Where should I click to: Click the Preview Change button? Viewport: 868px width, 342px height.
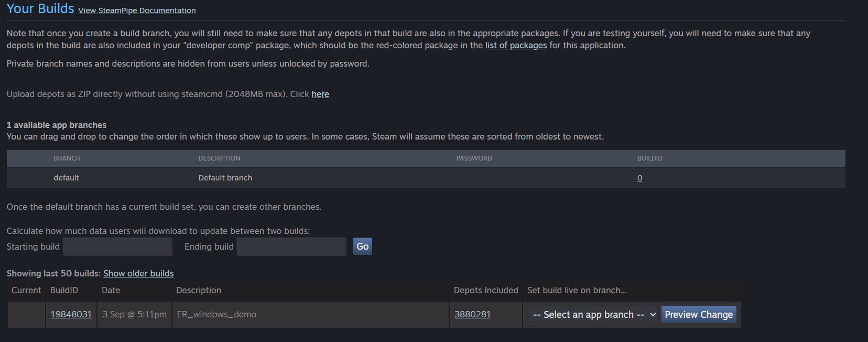pos(699,315)
